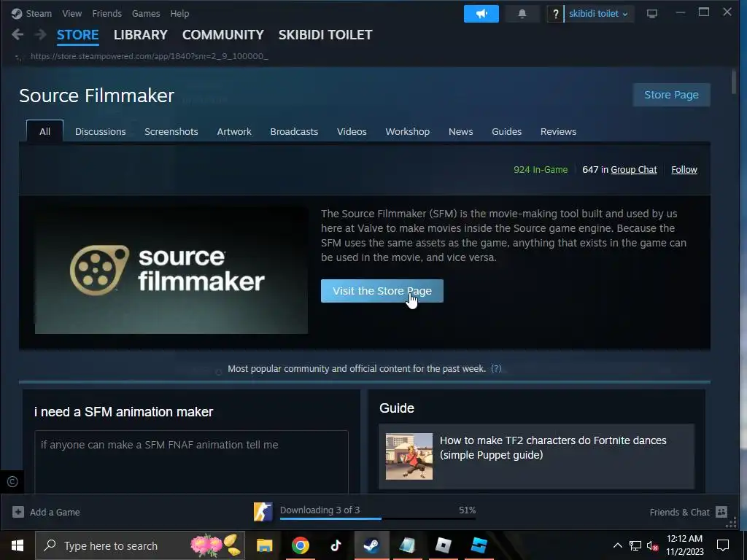Open the Friends menu
The image size is (747, 560).
click(107, 14)
